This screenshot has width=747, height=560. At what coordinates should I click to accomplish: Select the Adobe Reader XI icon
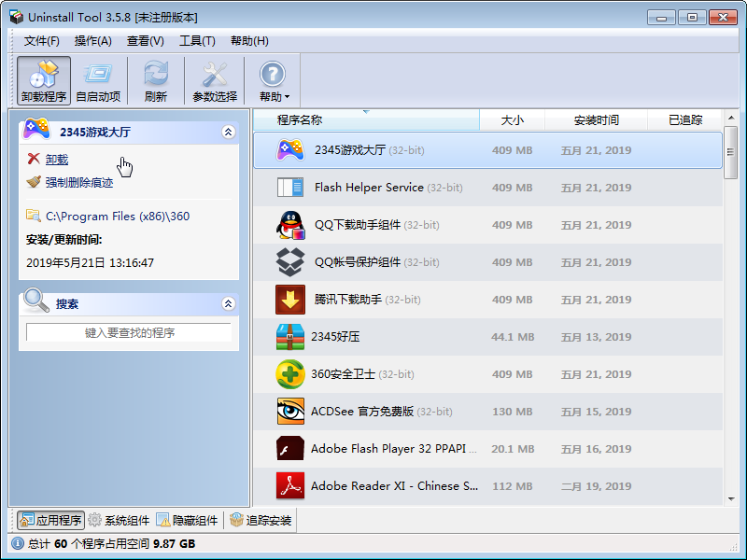[290, 486]
